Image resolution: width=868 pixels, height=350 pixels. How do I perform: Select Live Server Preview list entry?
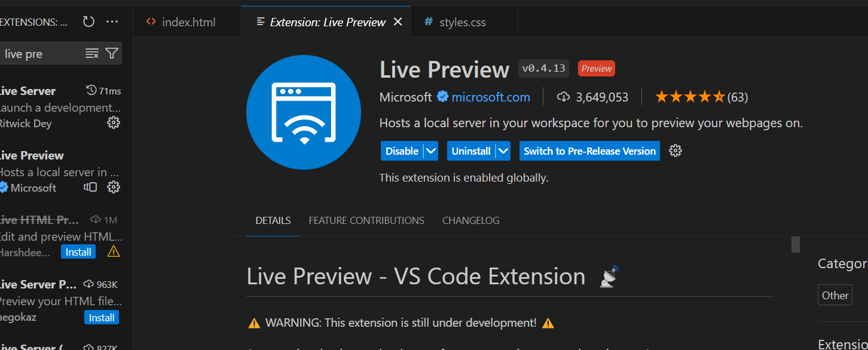pyautogui.click(x=60, y=300)
